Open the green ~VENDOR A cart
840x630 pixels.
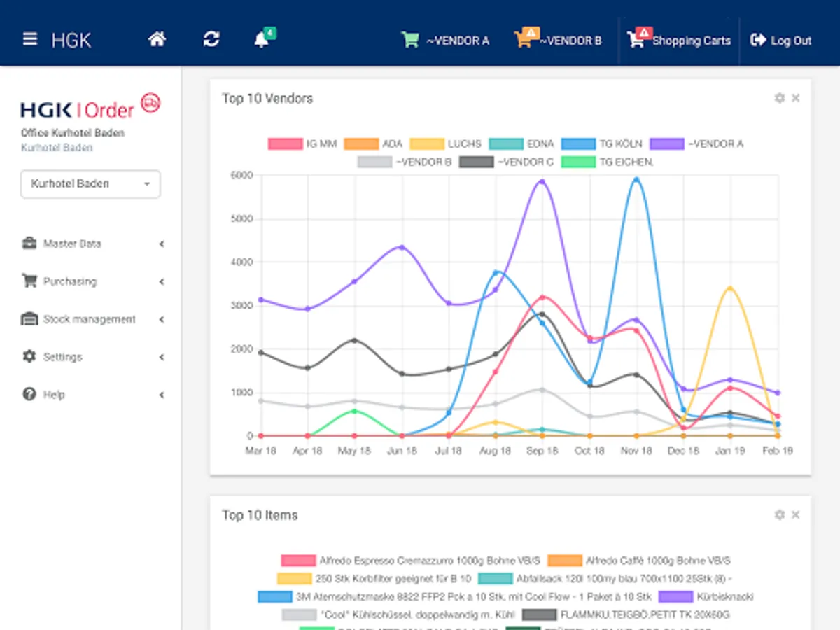445,41
